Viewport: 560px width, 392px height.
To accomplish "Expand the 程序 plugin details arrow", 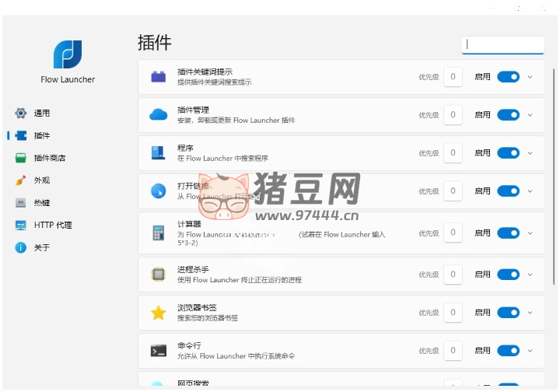I will 530,153.
